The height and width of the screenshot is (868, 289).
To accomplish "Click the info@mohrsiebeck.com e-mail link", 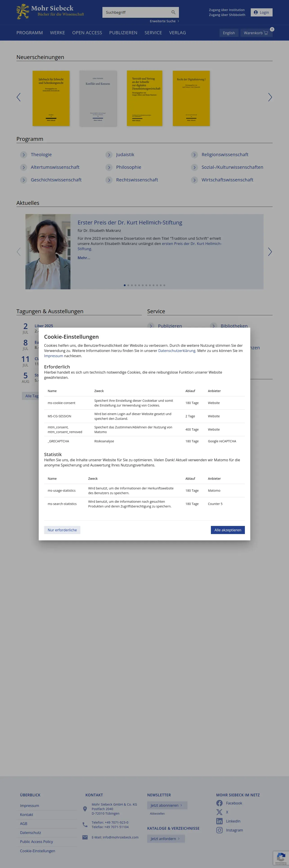I will tap(120, 837).
